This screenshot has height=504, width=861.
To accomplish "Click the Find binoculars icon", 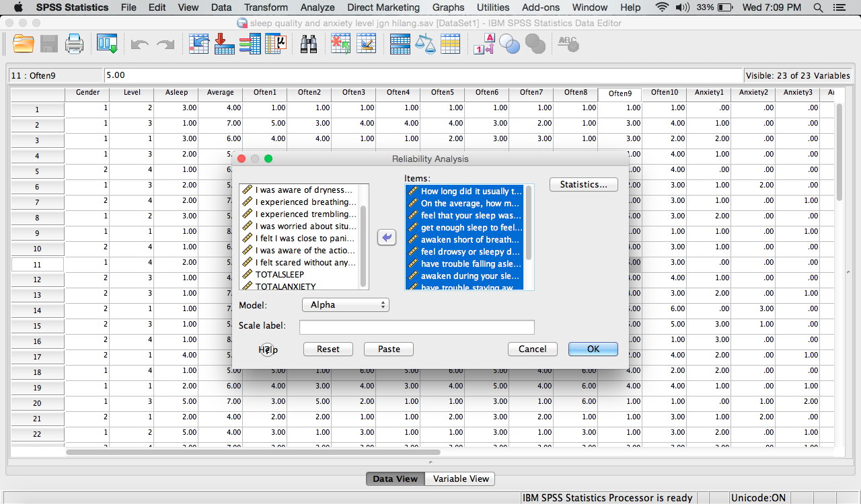I will [309, 44].
